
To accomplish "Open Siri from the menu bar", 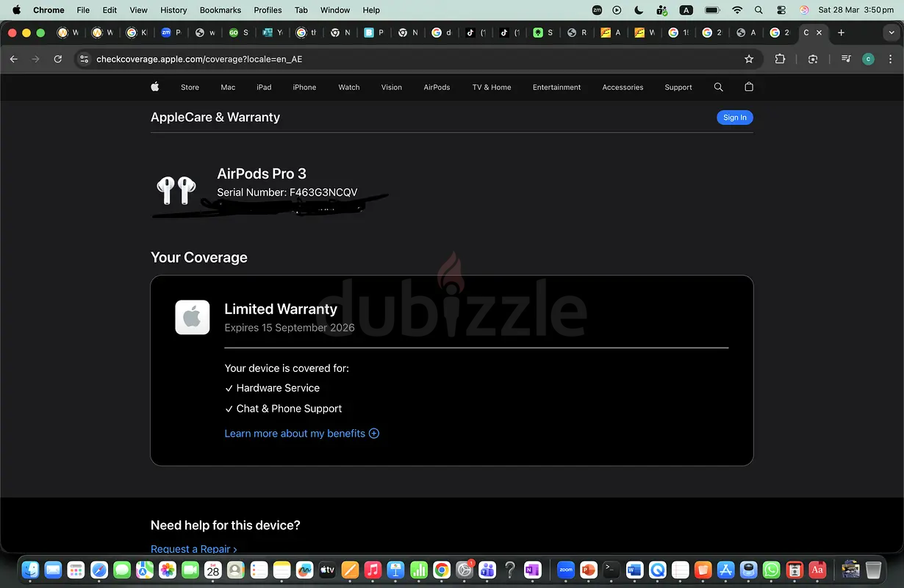I will pyautogui.click(x=804, y=10).
